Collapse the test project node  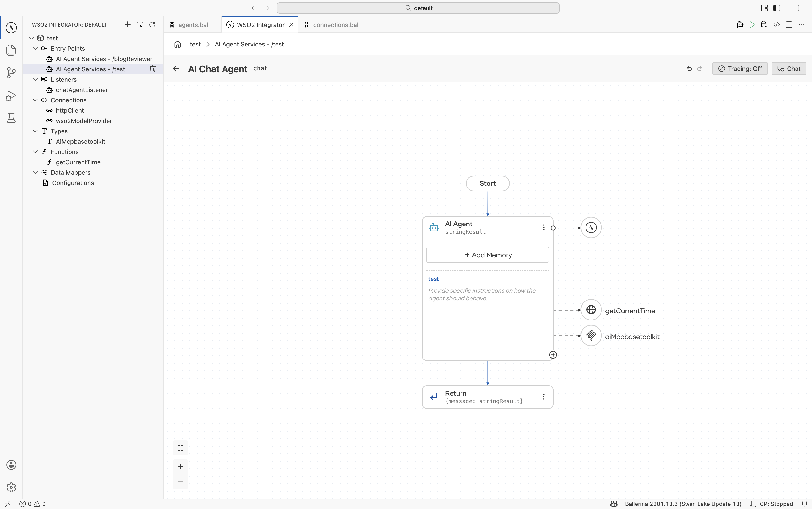pyautogui.click(x=31, y=38)
